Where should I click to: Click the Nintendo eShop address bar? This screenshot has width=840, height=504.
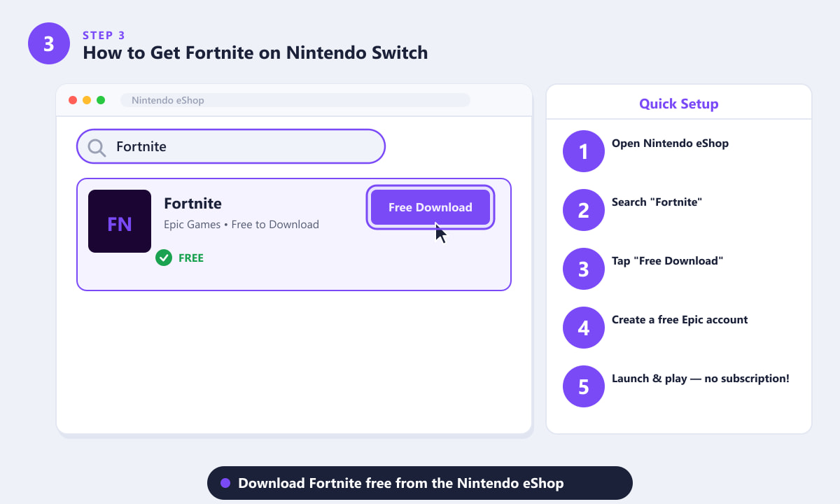(x=295, y=100)
